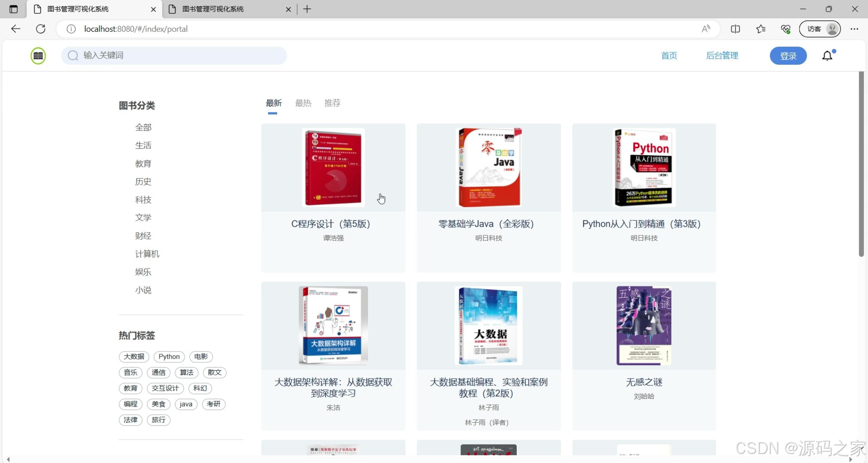Viewport: 868px width, 463px height.
Task: Switch to the 最热 tab
Action: [x=303, y=103]
